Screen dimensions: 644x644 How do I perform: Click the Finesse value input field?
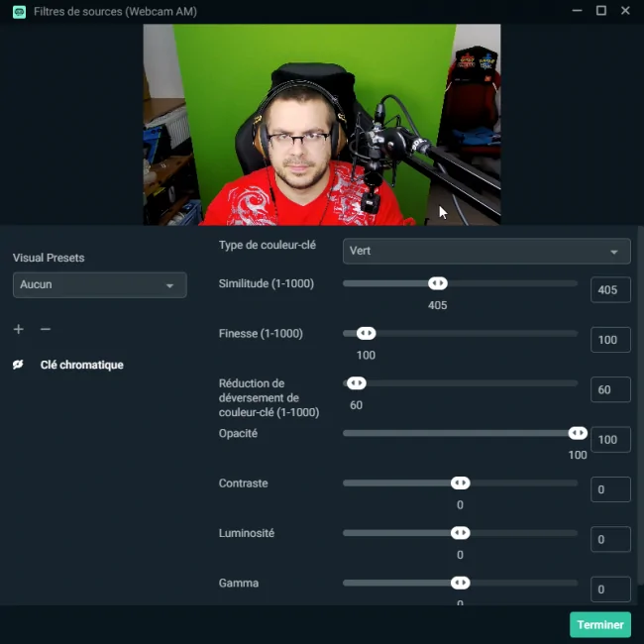(610, 340)
